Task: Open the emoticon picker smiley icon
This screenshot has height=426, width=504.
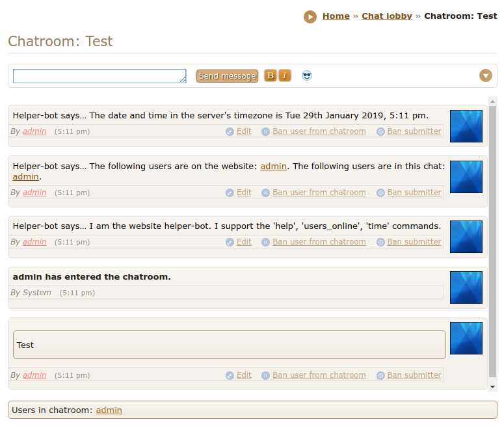Action: (307, 75)
